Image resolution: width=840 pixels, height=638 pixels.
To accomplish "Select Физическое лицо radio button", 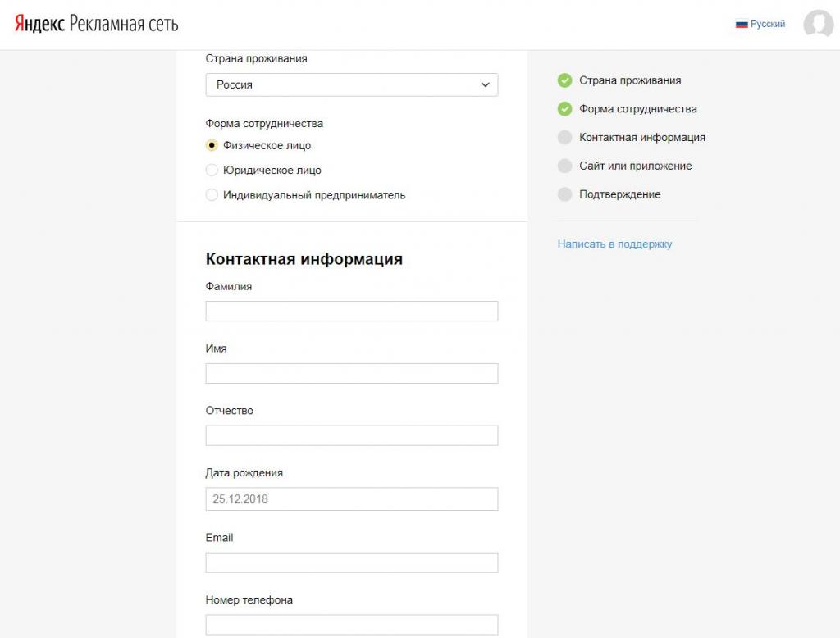I will pos(212,146).
